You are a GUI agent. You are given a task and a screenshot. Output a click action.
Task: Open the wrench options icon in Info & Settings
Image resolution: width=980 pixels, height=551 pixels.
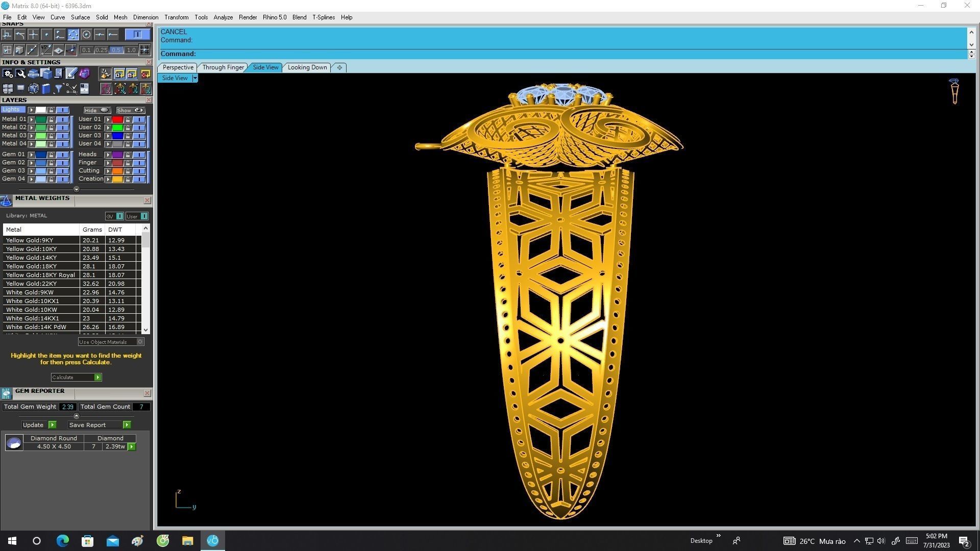(x=20, y=74)
